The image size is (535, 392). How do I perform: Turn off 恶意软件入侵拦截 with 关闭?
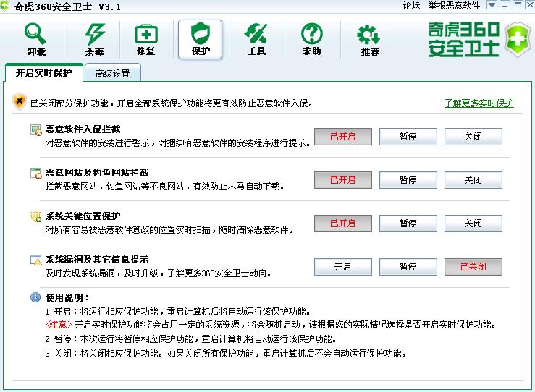pyautogui.click(x=473, y=137)
